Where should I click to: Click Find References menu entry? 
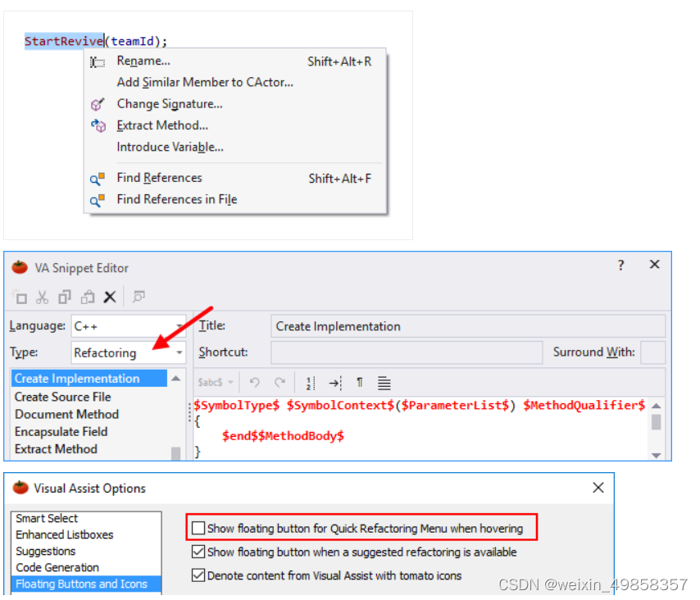pos(235,178)
